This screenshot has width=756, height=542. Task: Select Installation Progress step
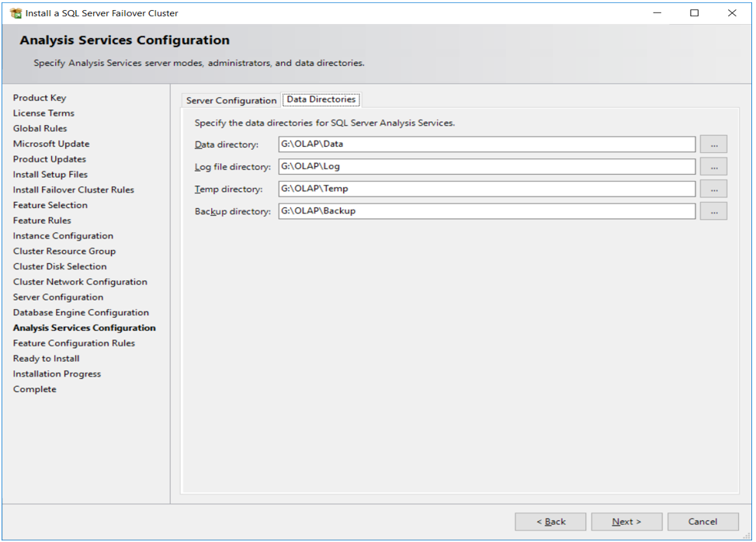click(x=57, y=373)
